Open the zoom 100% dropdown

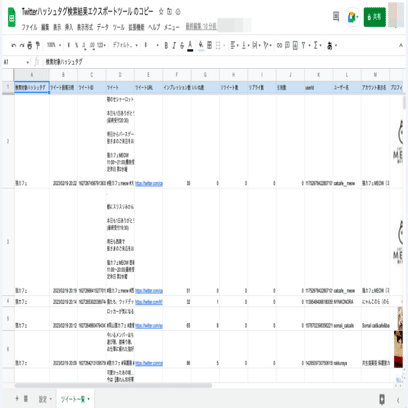[x=54, y=45]
